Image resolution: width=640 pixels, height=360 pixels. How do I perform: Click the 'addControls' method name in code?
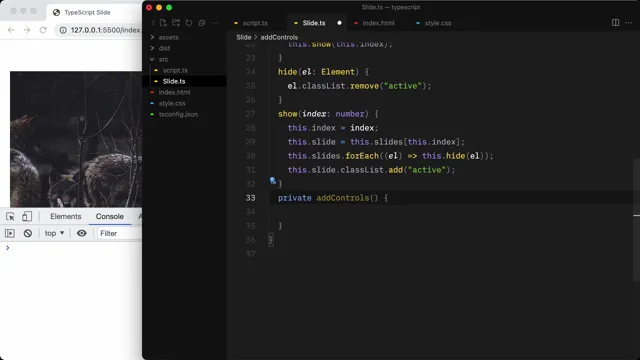[342, 198]
